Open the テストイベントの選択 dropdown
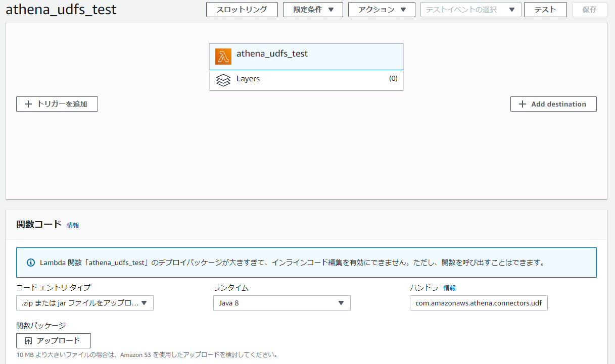This screenshot has height=364, width=615. [470, 9]
